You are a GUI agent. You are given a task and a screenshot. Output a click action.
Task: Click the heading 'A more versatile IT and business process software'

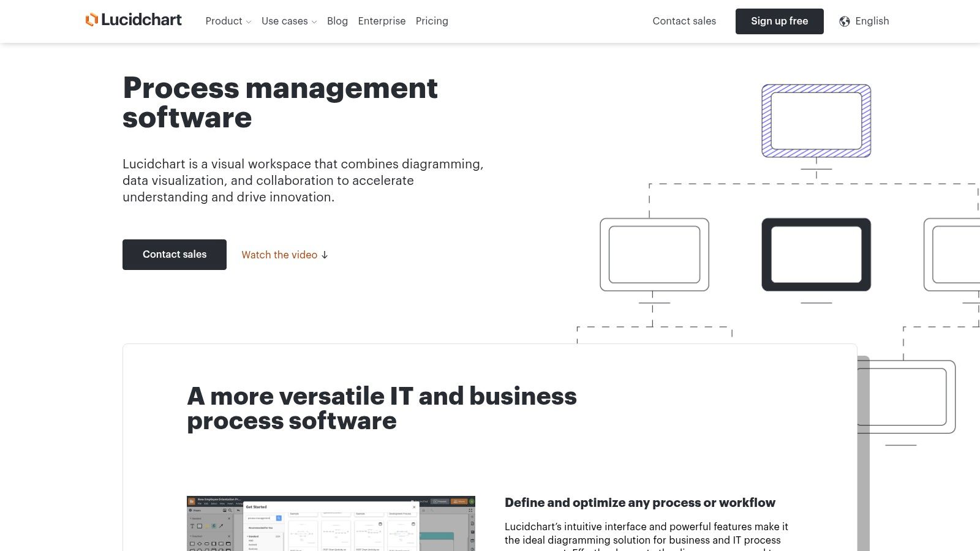(382, 408)
